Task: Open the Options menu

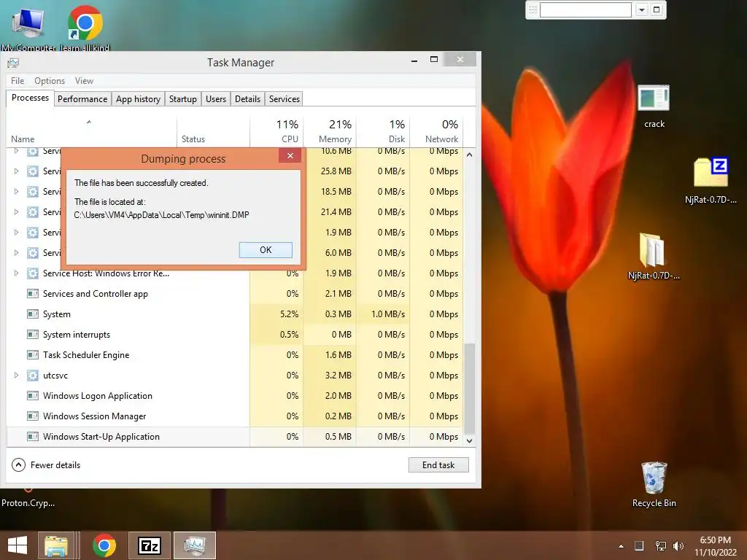Action: point(50,81)
